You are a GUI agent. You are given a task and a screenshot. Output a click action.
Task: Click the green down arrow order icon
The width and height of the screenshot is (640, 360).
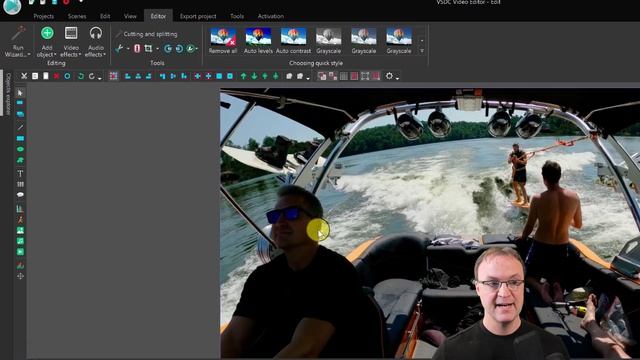tap(254, 76)
